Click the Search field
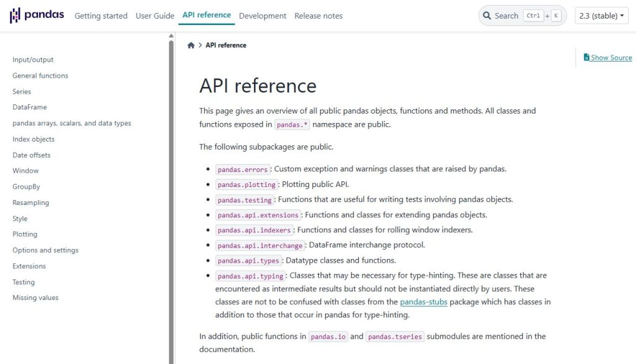This screenshot has height=364, width=636. 522,16
